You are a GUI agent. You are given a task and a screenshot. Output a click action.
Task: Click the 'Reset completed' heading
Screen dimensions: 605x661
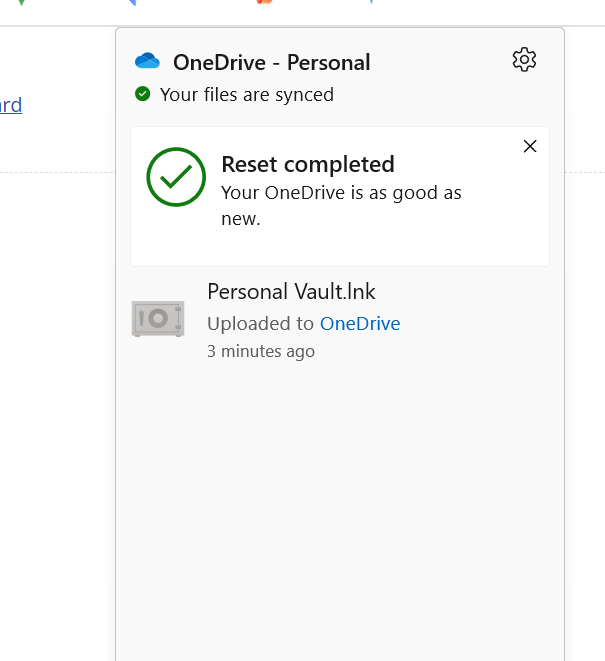(x=308, y=164)
